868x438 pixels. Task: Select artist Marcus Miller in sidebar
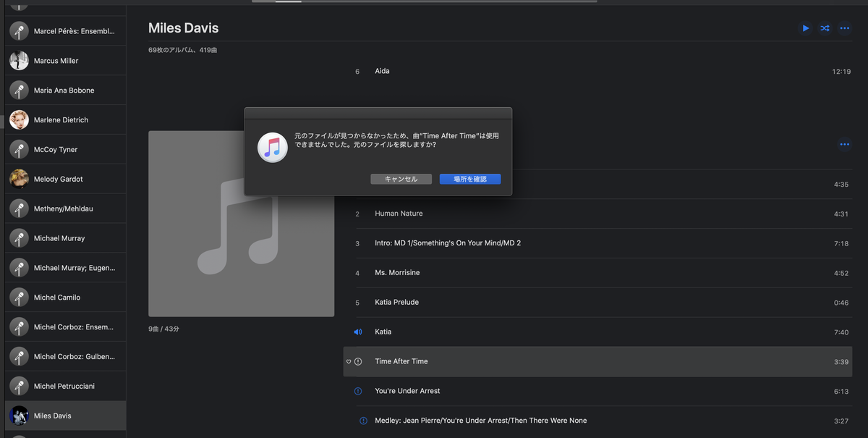66,61
